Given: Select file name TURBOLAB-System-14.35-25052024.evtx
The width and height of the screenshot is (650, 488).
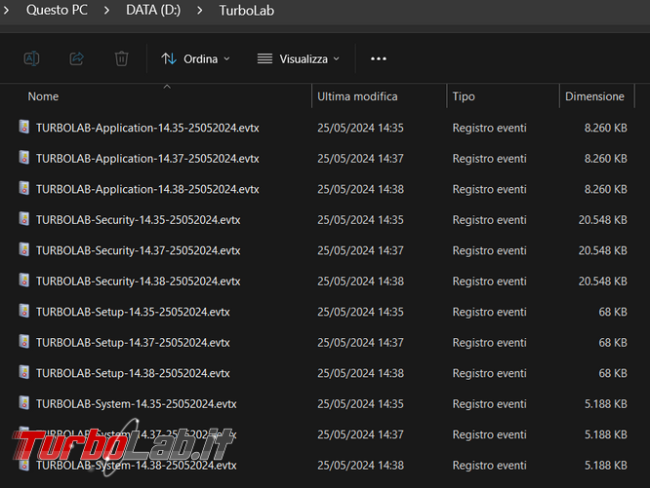Looking at the screenshot, I should click(x=136, y=404).
